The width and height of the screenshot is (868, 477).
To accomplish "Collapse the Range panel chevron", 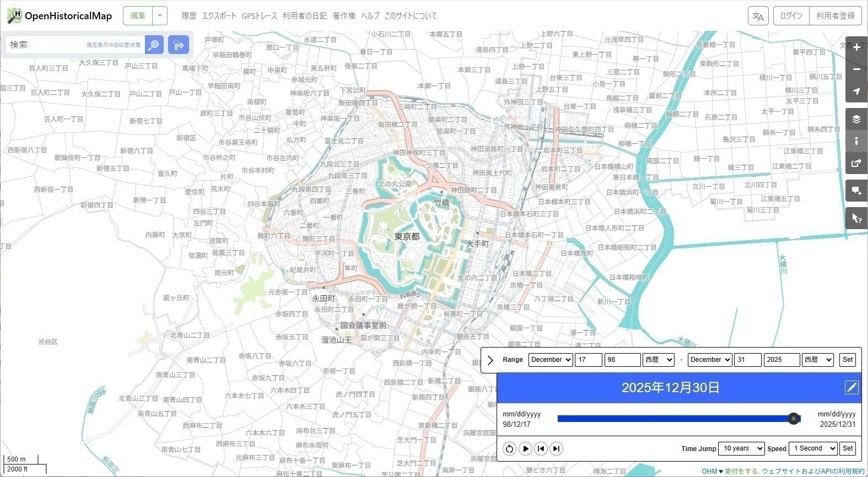I will click(490, 360).
